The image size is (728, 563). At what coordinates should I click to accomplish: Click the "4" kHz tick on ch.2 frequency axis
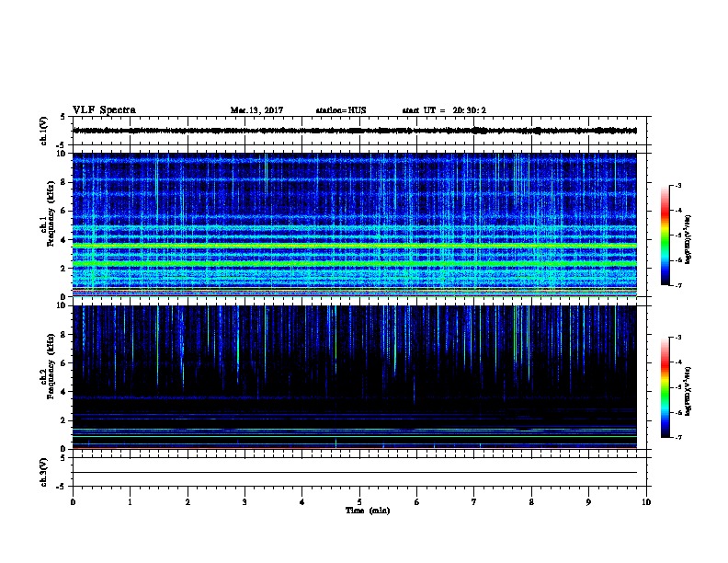pyautogui.click(x=63, y=392)
